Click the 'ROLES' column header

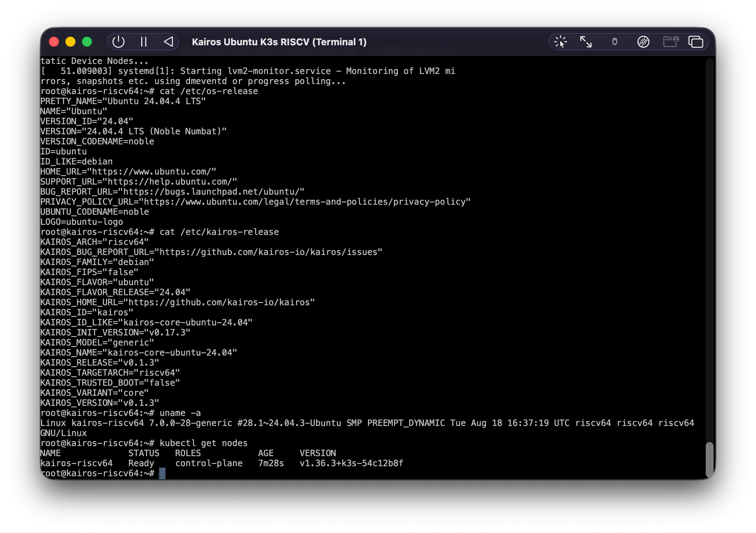click(188, 453)
